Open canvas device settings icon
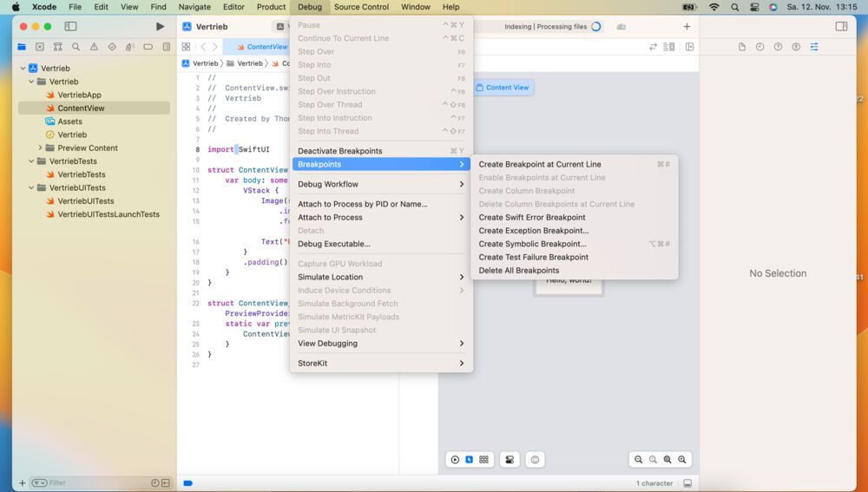The height and width of the screenshot is (492, 868). tap(510, 459)
